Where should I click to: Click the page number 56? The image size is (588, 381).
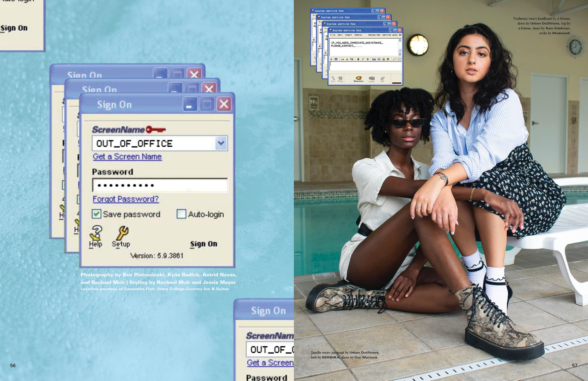click(x=13, y=366)
